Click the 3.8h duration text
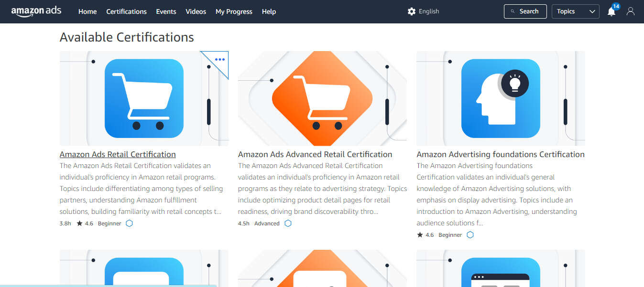644x287 pixels. point(65,223)
